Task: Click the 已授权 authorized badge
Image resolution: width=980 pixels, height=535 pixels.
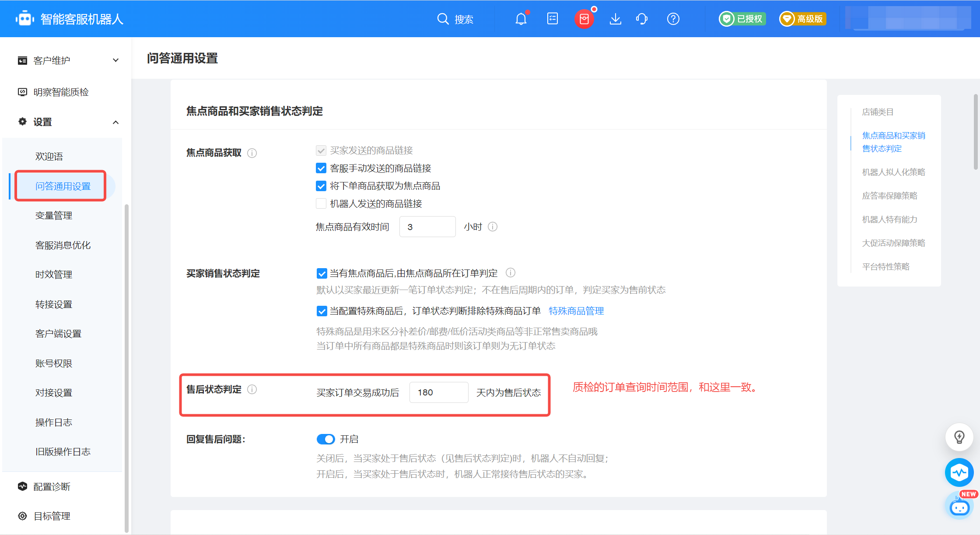Action: (x=742, y=19)
